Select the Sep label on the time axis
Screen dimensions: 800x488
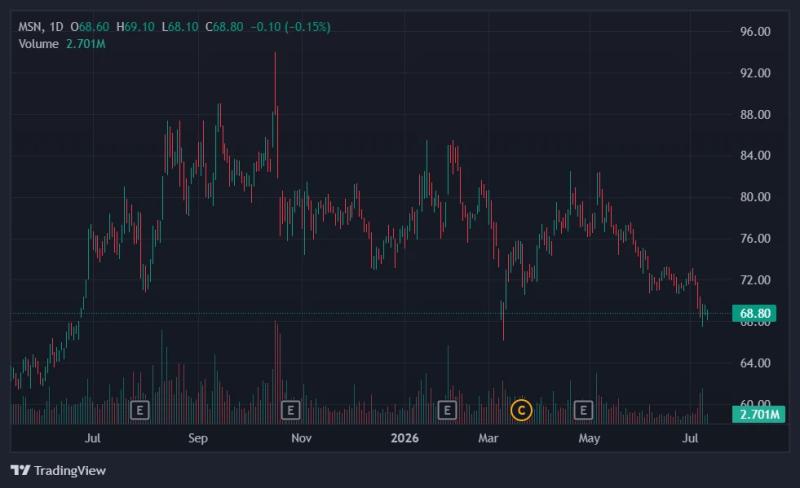(198, 438)
